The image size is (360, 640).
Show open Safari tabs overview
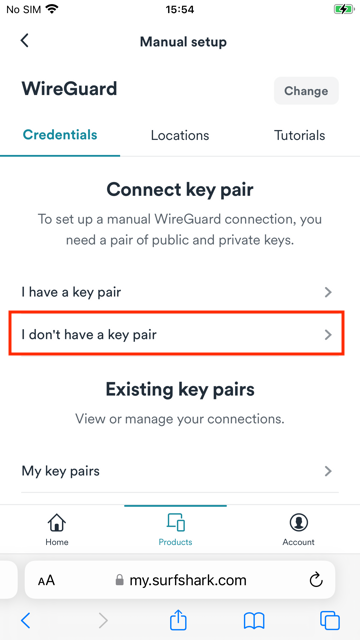330,621
